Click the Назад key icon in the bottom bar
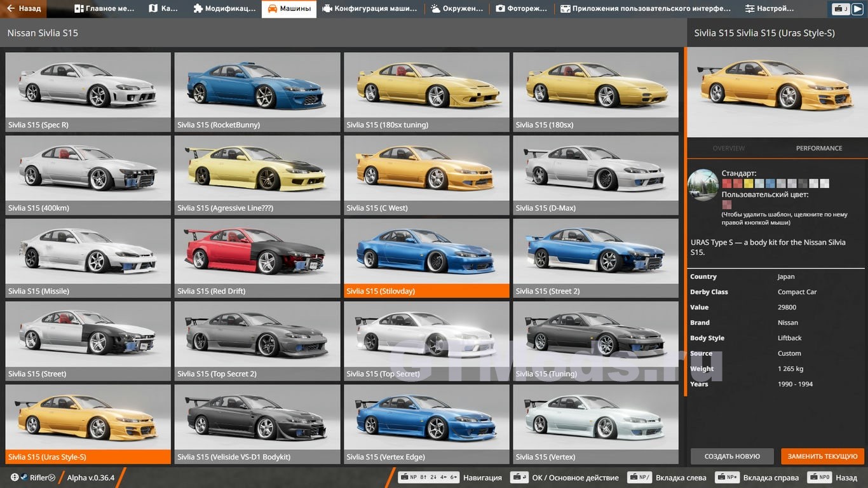This screenshot has width=868, height=488. click(x=819, y=477)
